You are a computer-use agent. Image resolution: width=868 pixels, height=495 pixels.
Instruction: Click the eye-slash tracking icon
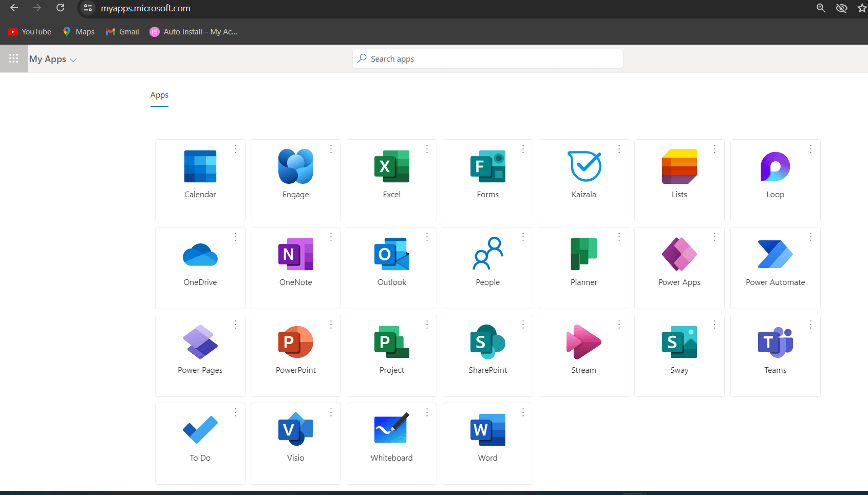tap(841, 8)
